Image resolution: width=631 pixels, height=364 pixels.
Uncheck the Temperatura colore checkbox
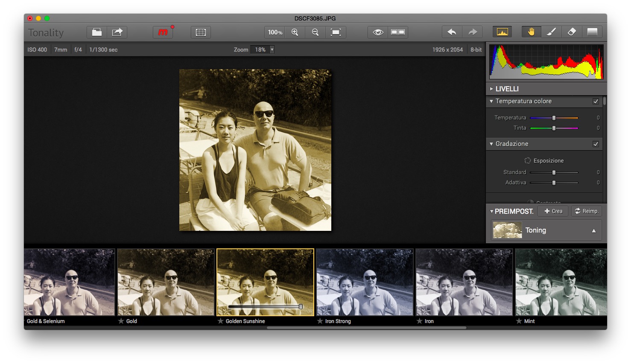pyautogui.click(x=596, y=102)
